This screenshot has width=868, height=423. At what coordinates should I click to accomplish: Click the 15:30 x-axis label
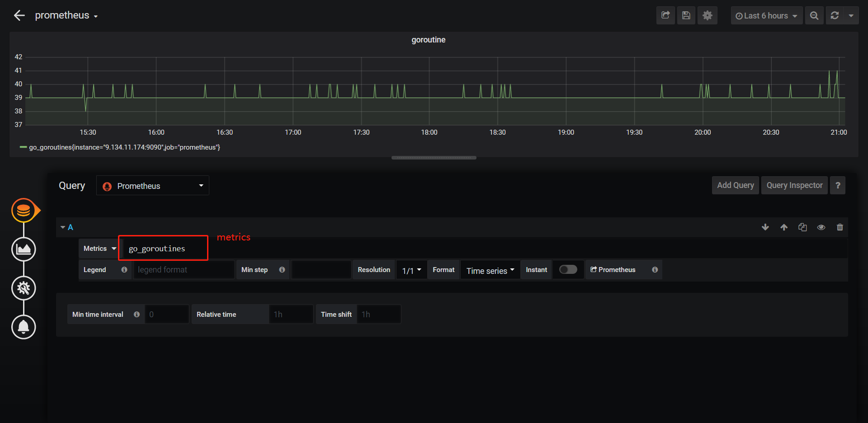point(88,132)
